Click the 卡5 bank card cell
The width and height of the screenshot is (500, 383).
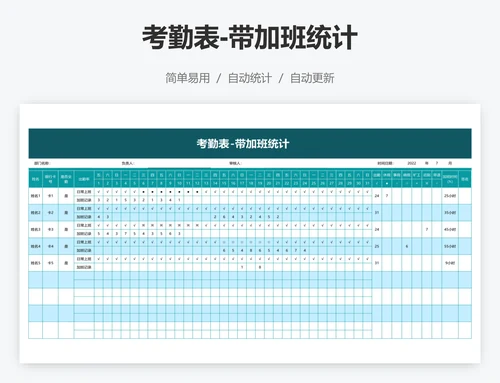pos(50,263)
